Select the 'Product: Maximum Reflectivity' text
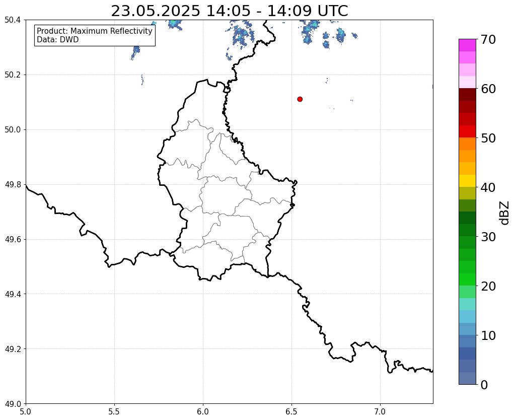Screen dimensions: 515x420 tap(95, 31)
